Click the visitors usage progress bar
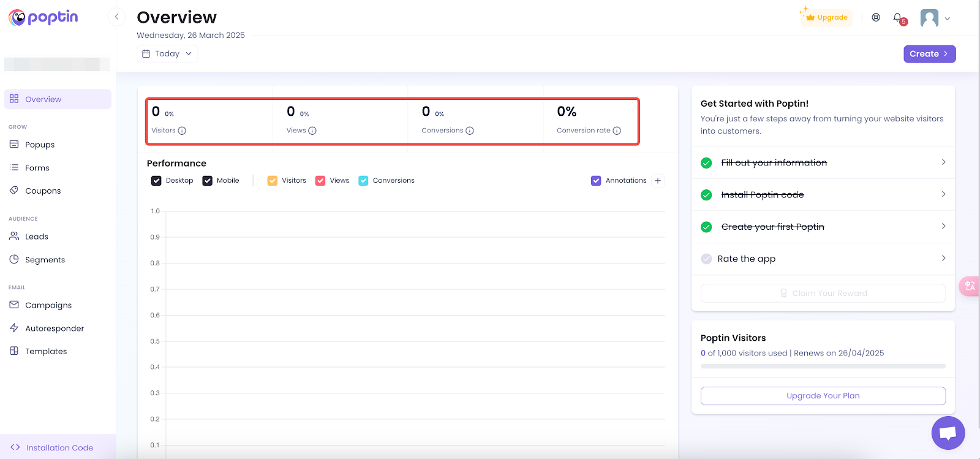980x459 pixels. [823, 366]
